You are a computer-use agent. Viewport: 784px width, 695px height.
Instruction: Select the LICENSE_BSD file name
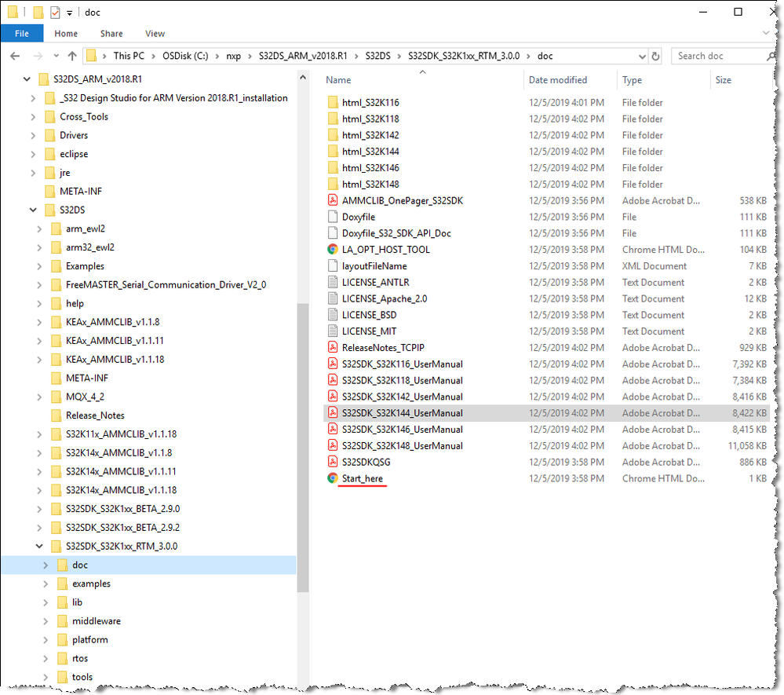(369, 315)
